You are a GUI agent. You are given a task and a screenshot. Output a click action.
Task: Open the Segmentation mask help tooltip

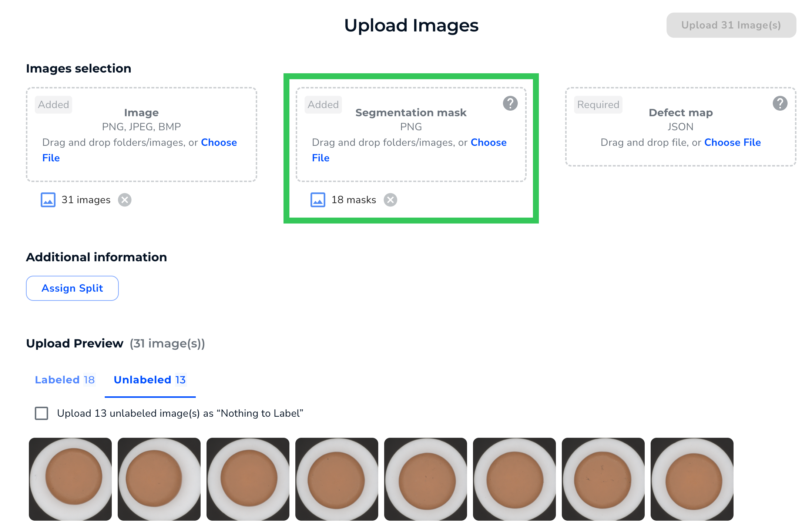pyautogui.click(x=510, y=104)
